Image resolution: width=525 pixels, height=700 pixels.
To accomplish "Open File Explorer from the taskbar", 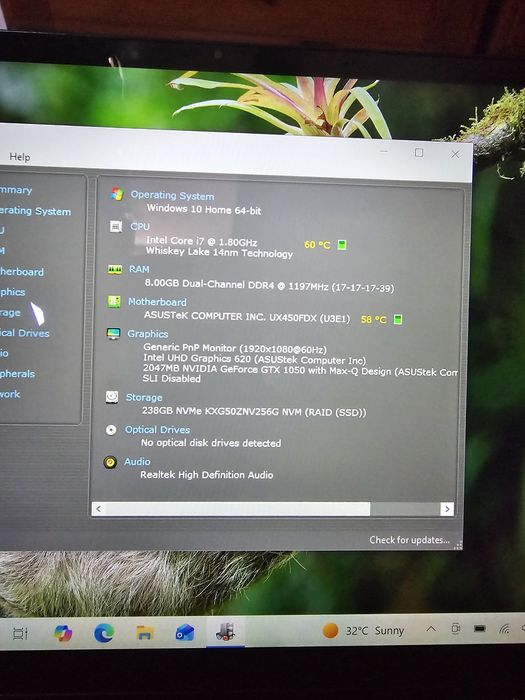I will click(x=145, y=633).
